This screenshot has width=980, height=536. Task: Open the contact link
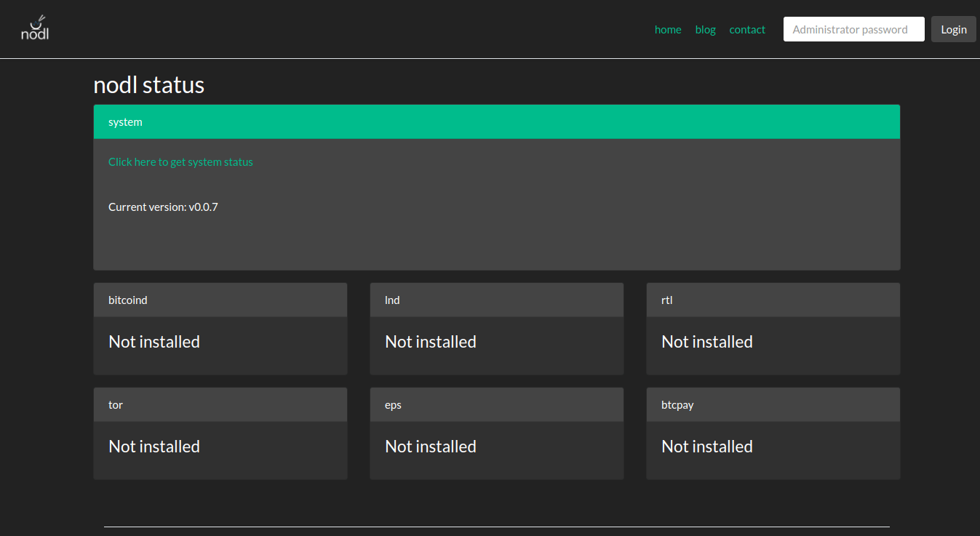click(747, 30)
